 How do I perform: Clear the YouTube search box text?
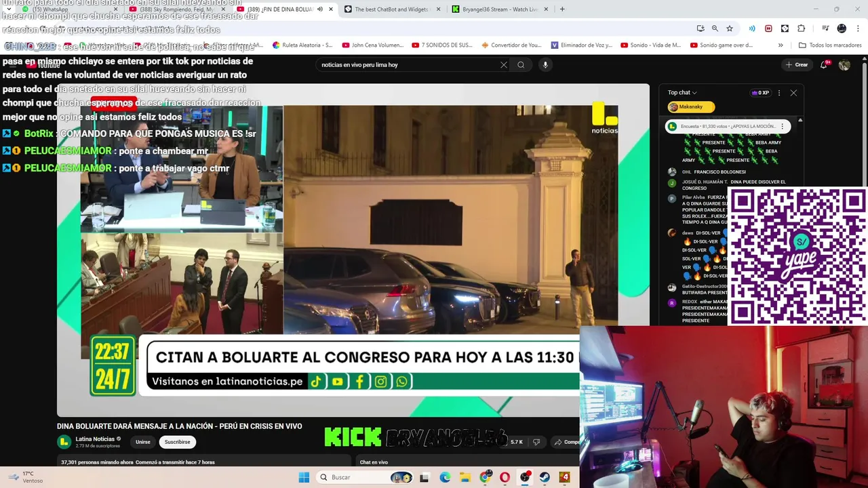(503, 65)
